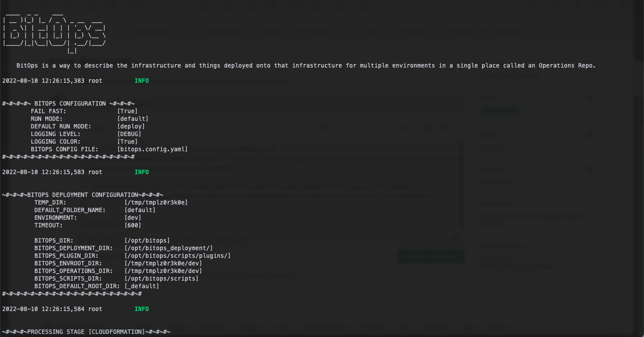644x337 pixels.
Task: Click the [600] timeout value
Action: 133,225
